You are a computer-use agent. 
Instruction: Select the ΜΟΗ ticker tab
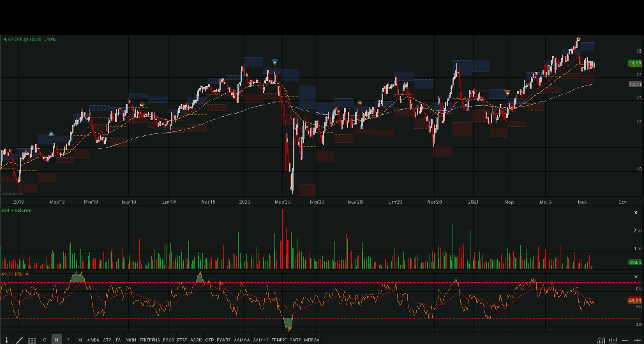click(131, 340)
